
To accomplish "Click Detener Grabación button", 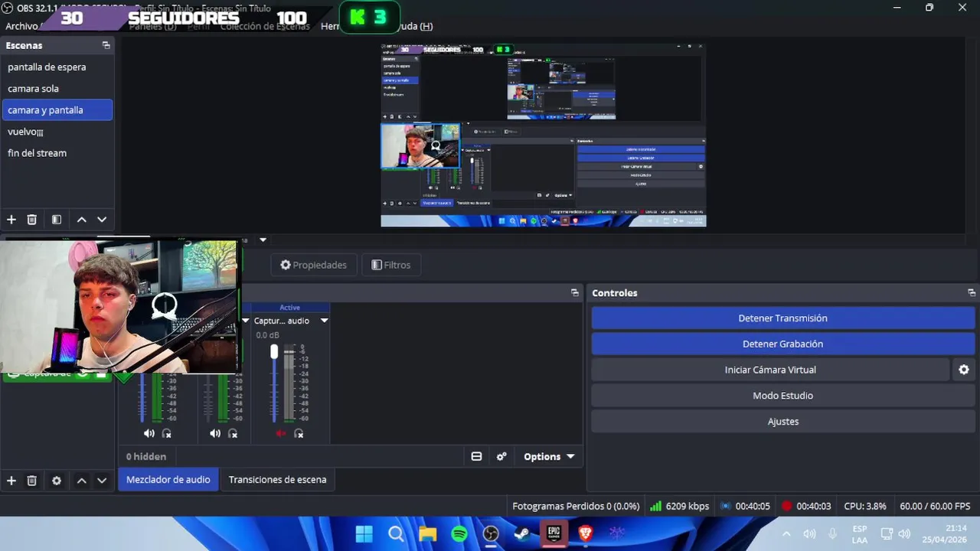I will (x=782, y=344).
